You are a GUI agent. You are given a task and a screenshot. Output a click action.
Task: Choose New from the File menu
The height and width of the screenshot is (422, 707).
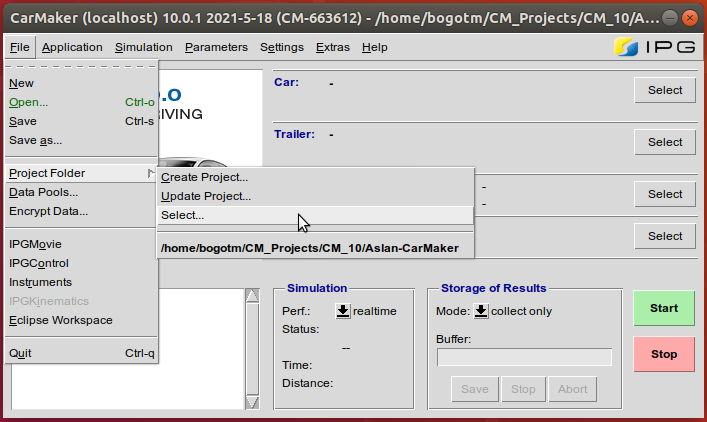(x=82, y=83)
